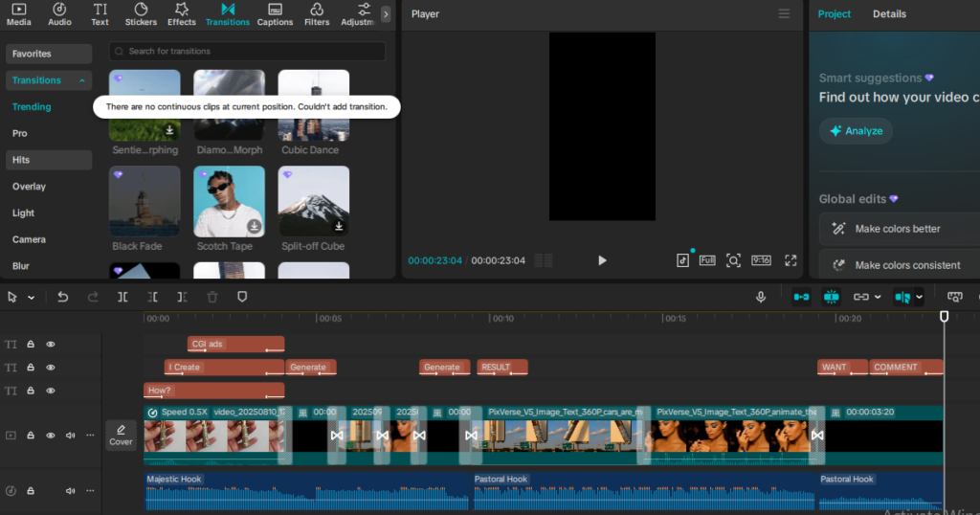Show more tabs with the right chevron
Screen dimensions: 980x515
[386, 14]
